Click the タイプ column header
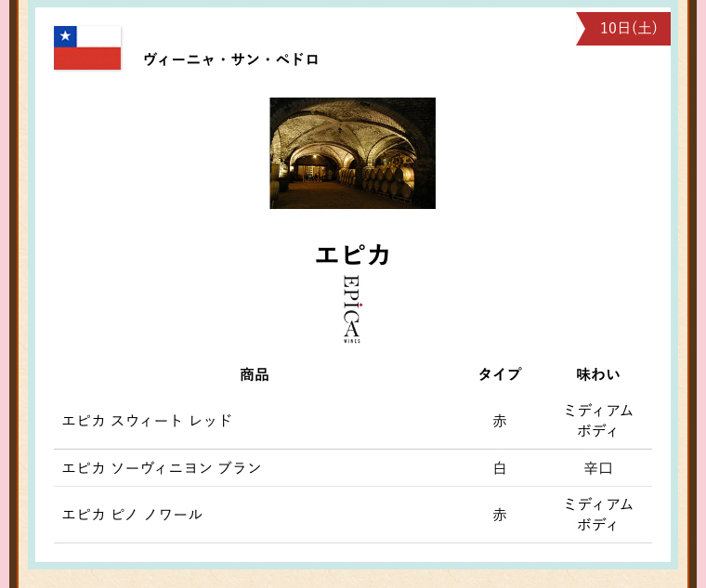The image size is (706, 588). click(x=500, y=374)
